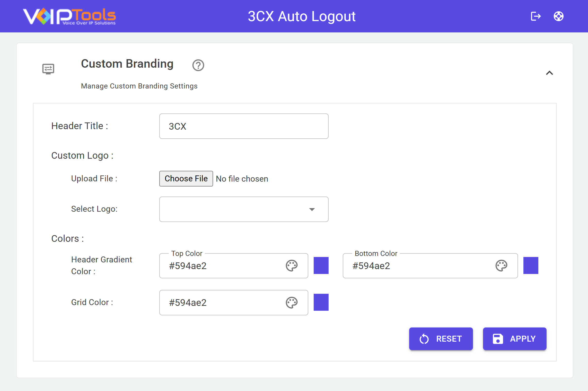Open the help lifebuoy icon in header
588x391 pixels.
[559, 16]
